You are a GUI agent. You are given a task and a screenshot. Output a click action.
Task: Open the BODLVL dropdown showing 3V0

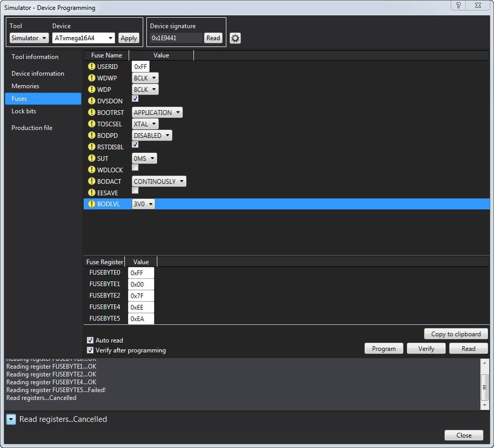[x=143, y=204]
